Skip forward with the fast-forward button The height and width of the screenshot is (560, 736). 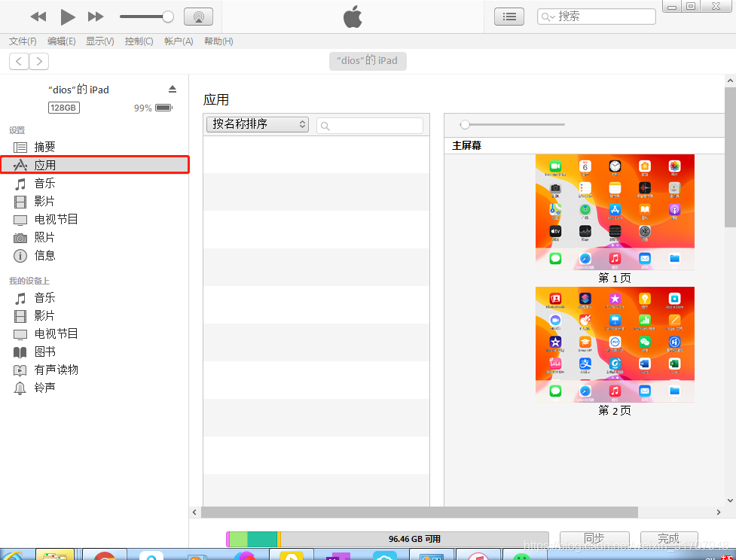coord(96,17)
